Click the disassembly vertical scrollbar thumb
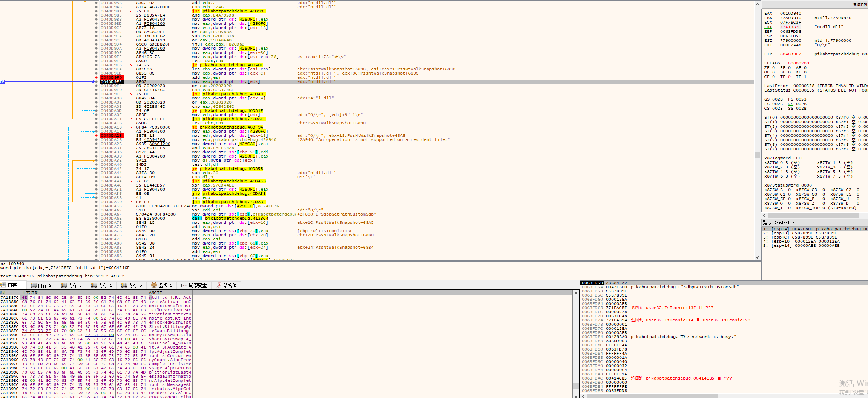The width and height of the screenshot is (868, 398). pos(757,155)
